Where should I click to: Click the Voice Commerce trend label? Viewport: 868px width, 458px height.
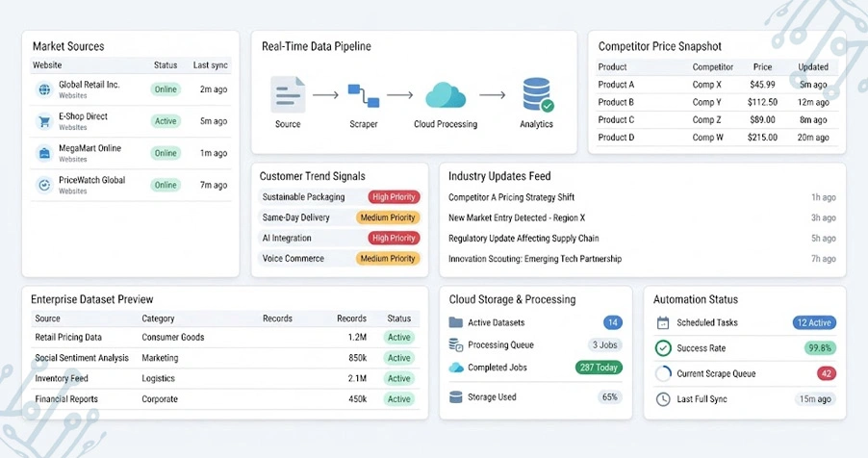click(294, 259)
